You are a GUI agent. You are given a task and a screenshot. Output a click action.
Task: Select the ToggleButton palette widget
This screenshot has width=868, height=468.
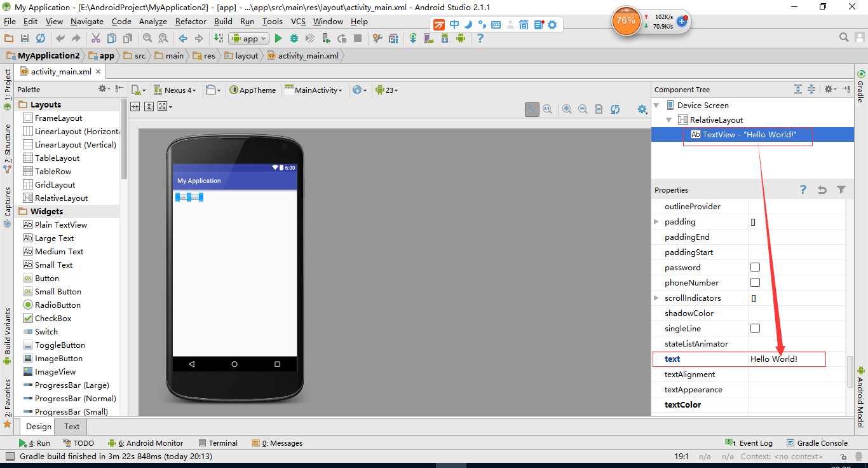point(60,345)
